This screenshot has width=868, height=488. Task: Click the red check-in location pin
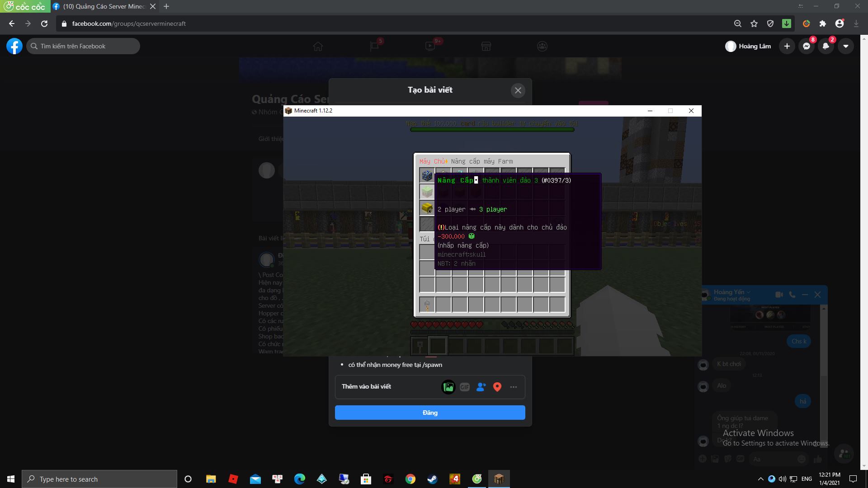[497, 387]
